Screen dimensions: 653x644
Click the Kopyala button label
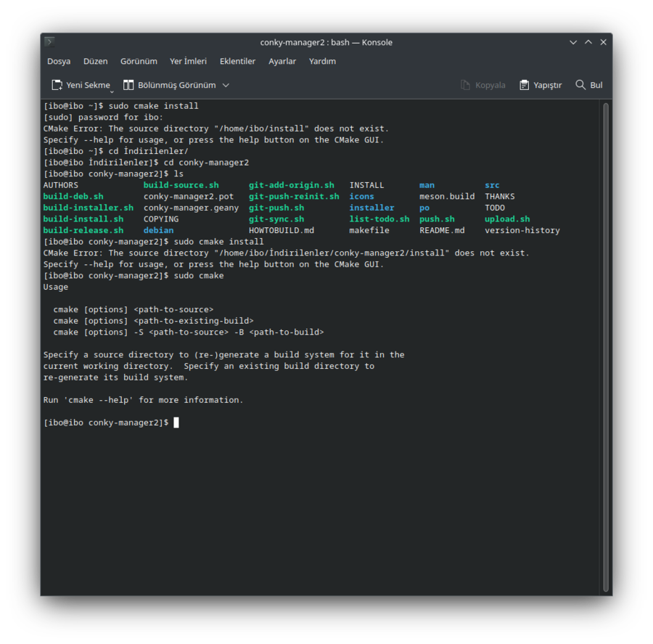pos(490,85)
